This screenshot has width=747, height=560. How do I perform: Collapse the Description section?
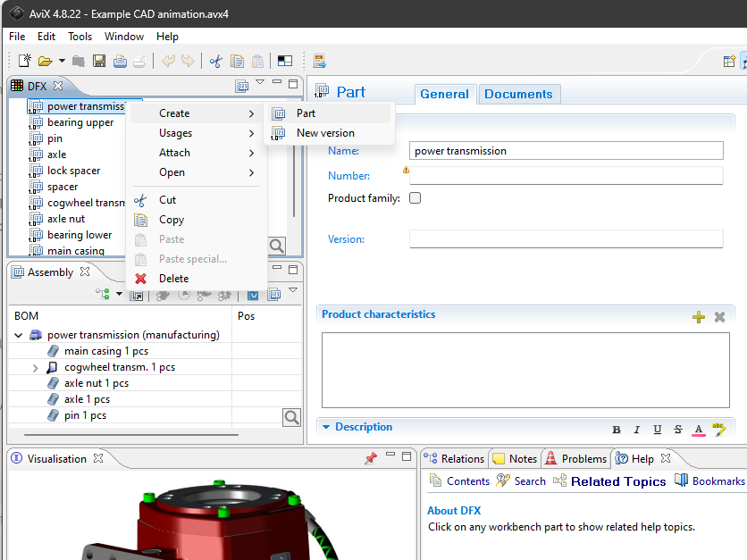tap(326, 427)
